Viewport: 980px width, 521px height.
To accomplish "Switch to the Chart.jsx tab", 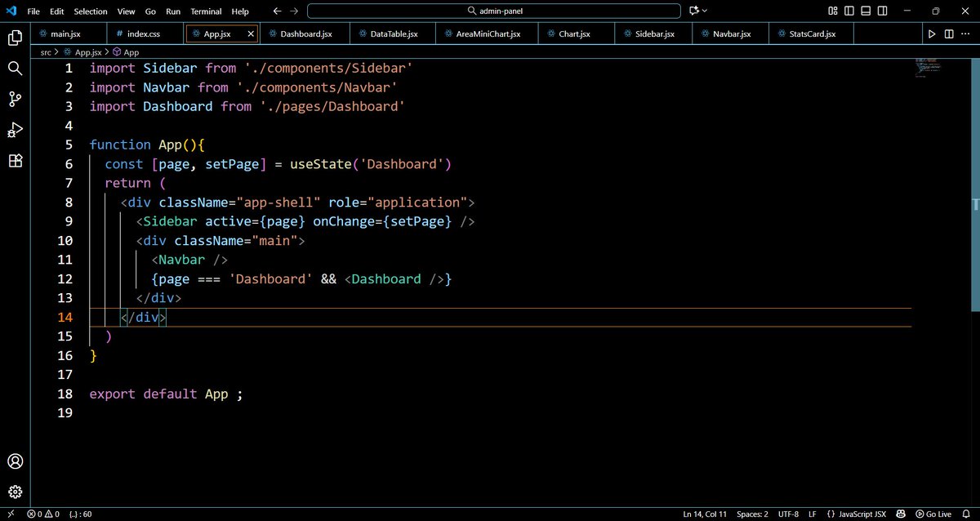I will [x=577, y=34].
